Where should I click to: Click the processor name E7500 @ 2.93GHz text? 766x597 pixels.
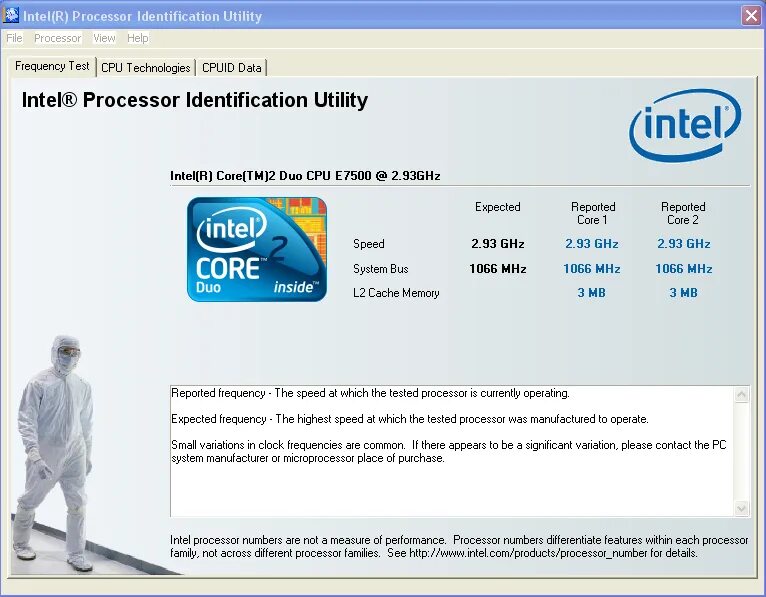click(305, 175)
